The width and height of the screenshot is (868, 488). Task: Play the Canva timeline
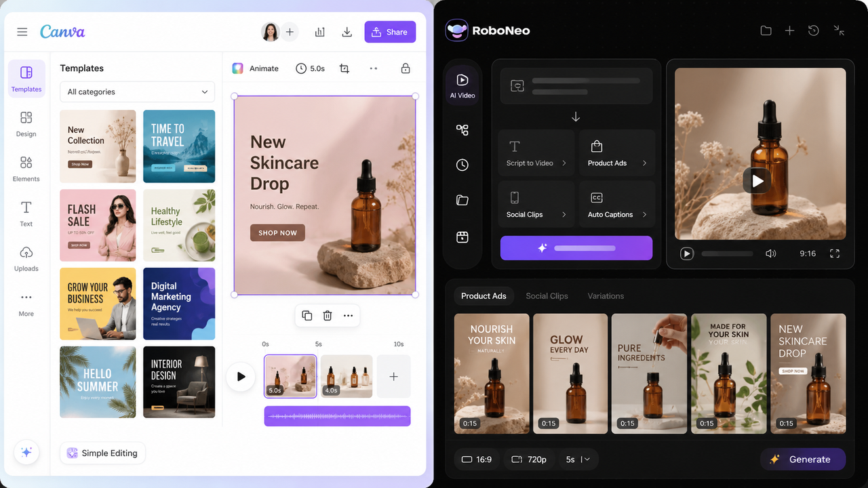(241, 376)
